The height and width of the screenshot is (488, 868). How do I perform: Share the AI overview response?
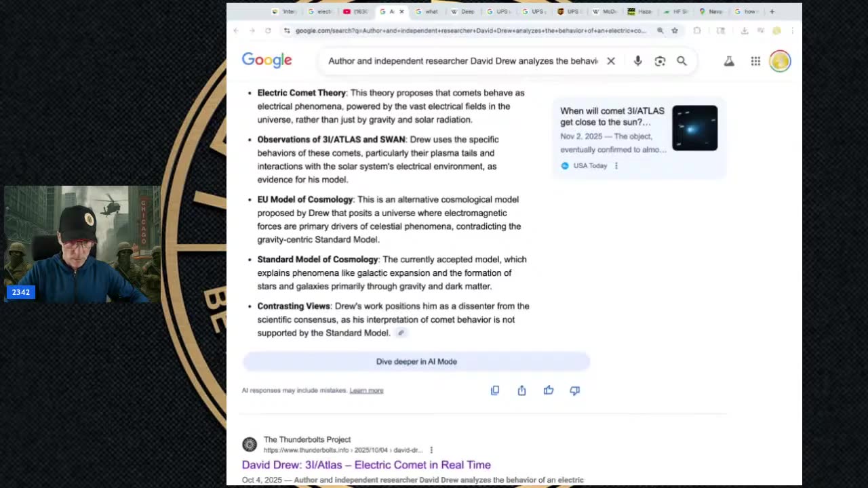(x=521, y=390)
